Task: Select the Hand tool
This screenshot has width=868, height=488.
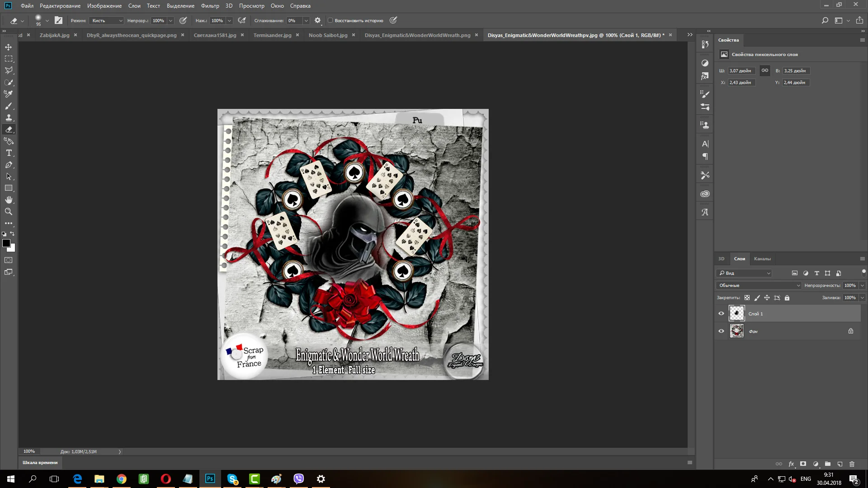Action: click(9, 200)
